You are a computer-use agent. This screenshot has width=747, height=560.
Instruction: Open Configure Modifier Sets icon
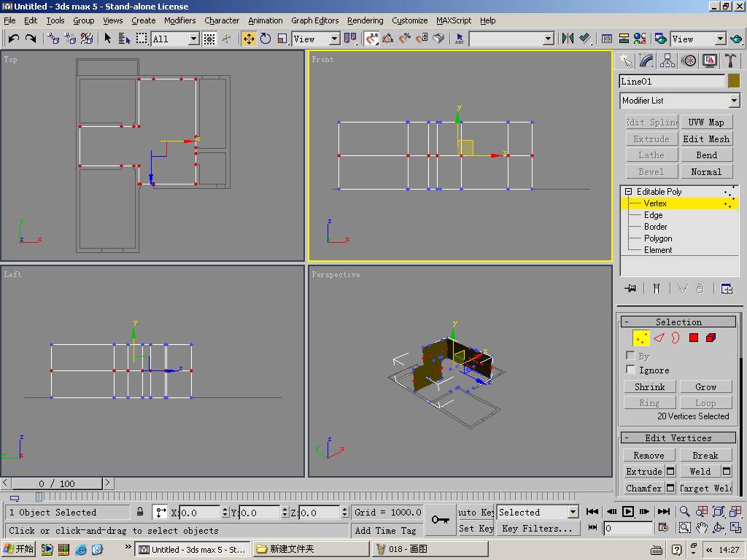727,289
